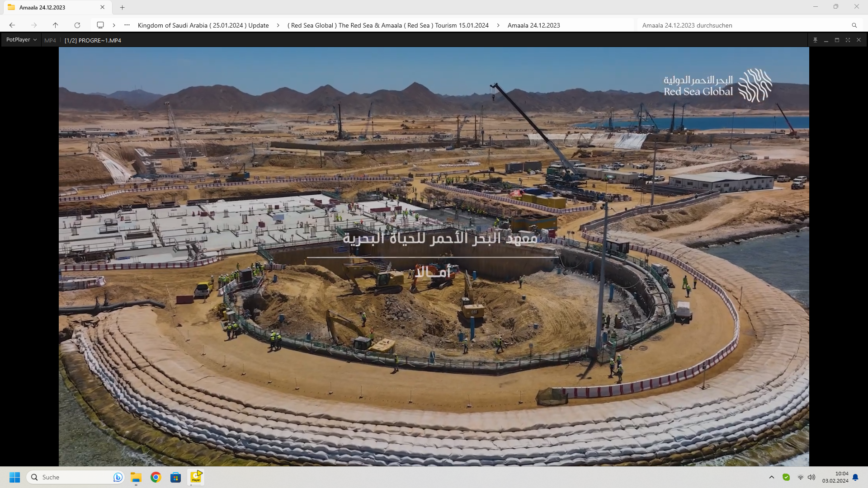The width and height of the screenshot is (868, 488).
Task: Switch PotPlayer to fullscreen mode
Action: (848, 40)
